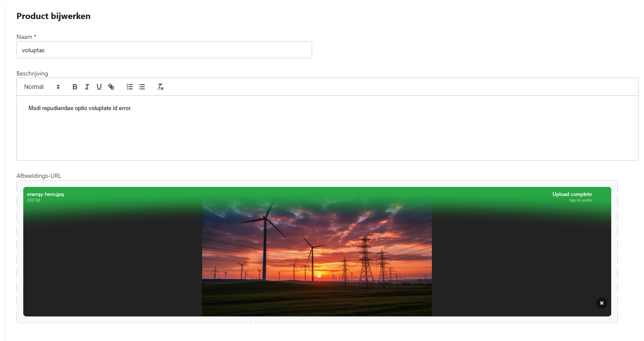Apply underline formatting
The height and width of the screenshot is (341, 644).
[x=99, y=87]
